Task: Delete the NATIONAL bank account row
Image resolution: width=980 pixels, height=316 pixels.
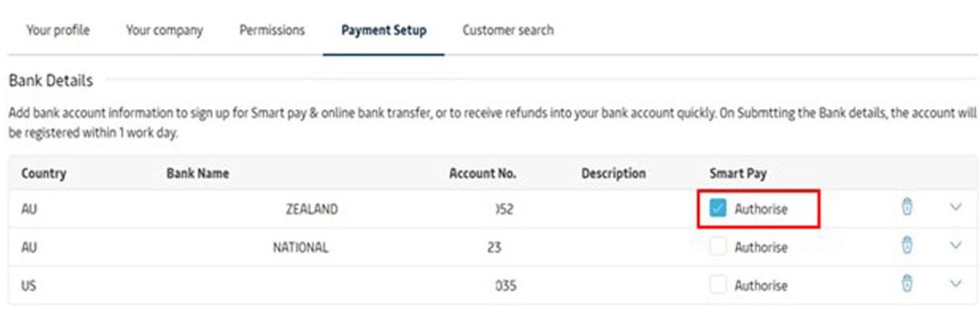Action: pos(906,246)
